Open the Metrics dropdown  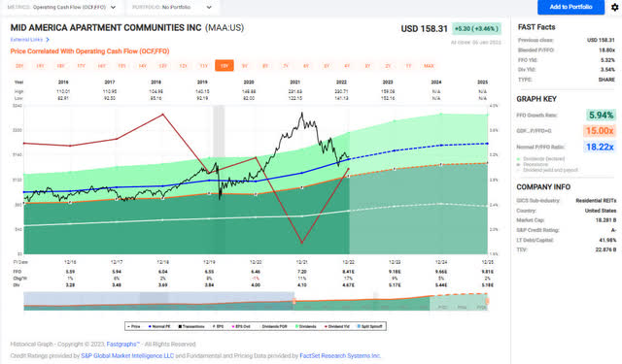coord(61,7)
